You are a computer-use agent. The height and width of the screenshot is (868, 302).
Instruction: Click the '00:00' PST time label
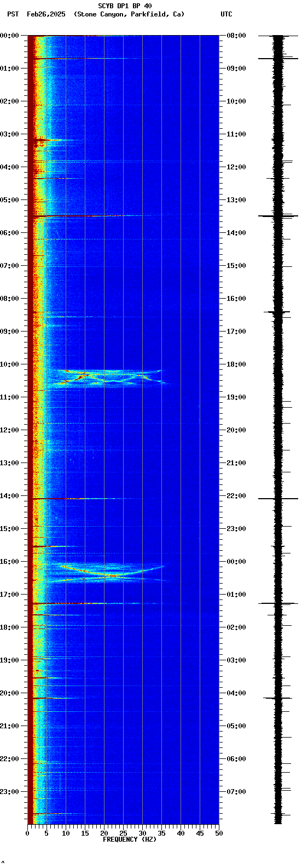10,36
